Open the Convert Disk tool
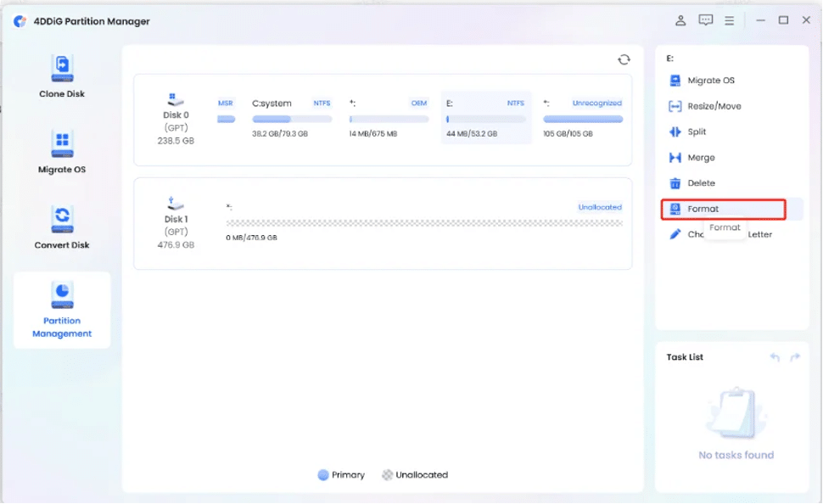The width and height of the screenshot is (823, 504). click(62, 227)
